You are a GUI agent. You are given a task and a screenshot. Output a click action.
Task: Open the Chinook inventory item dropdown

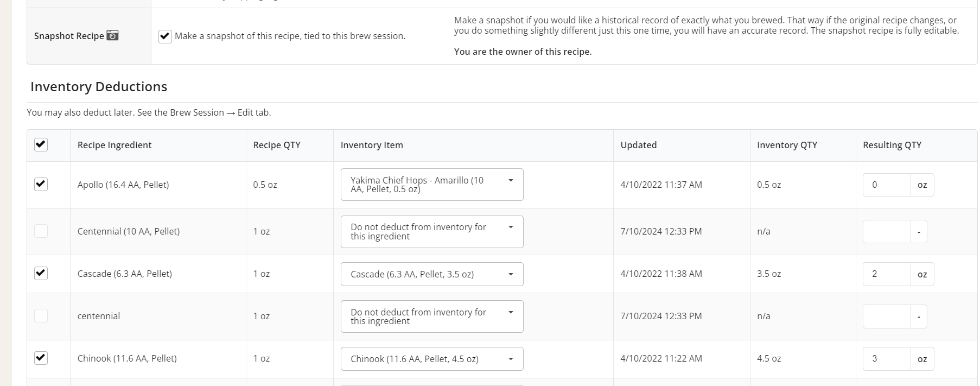[x=432, y=359]
